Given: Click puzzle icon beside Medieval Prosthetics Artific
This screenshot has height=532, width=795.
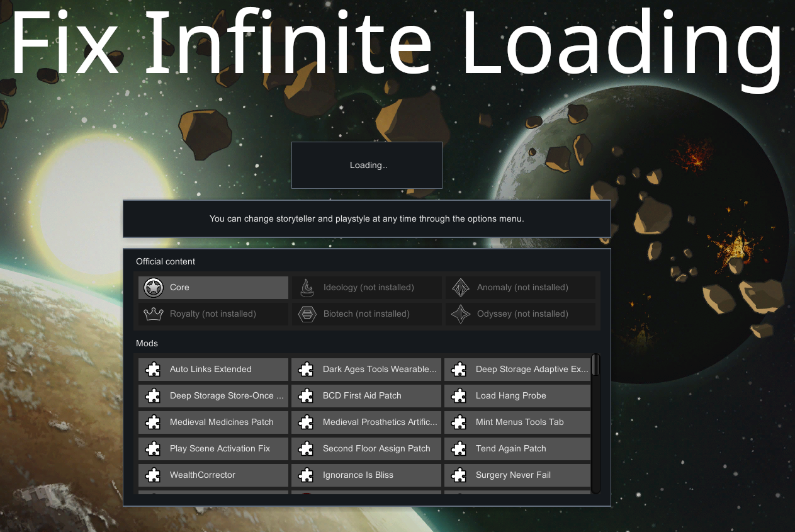Looking at the screenshot, I should coord(305,422).
